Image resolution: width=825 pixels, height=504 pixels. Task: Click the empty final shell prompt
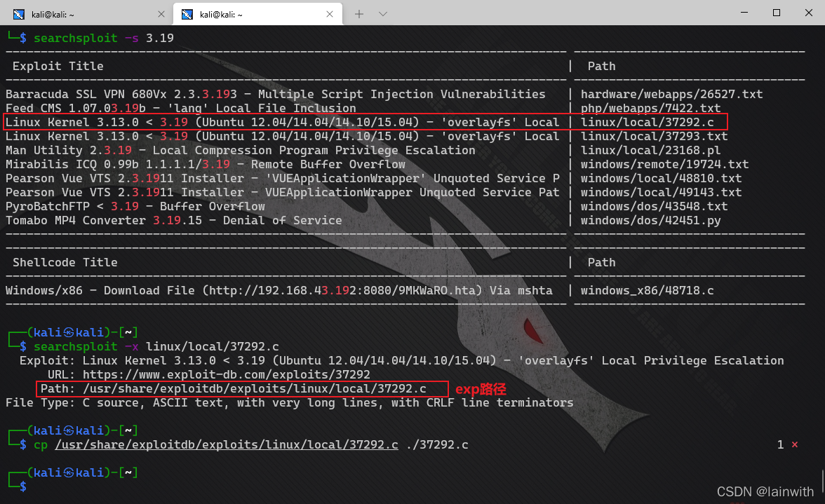pyautogui.click(x=23, y=486)
